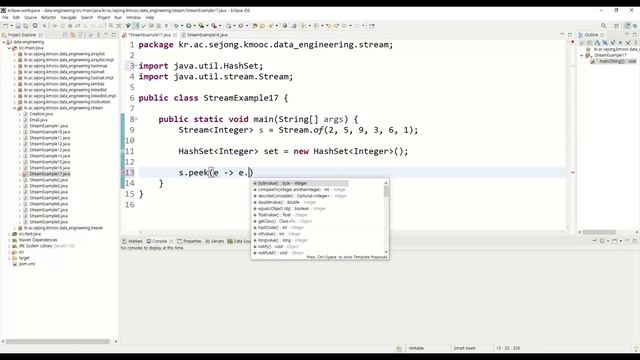
Task: Toggle Link with Editor in Project Explorer
Action: [x=73, y=35]
